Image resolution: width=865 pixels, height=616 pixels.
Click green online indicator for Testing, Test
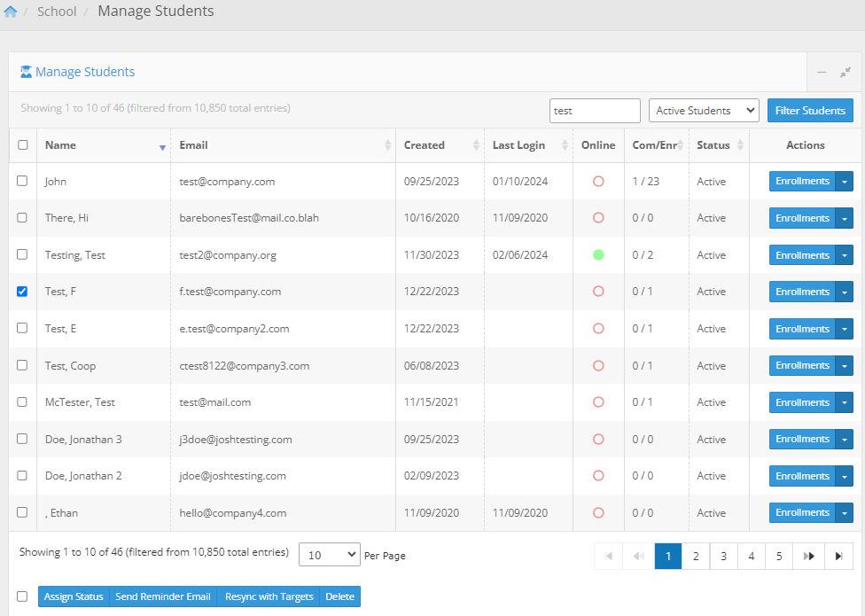pos(598,254)
